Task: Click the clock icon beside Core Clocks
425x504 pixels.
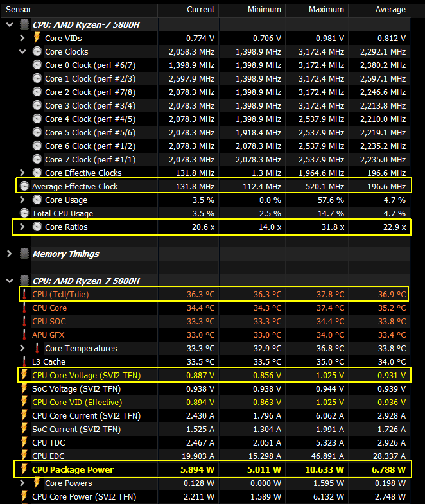Action: tap(37, 51)
